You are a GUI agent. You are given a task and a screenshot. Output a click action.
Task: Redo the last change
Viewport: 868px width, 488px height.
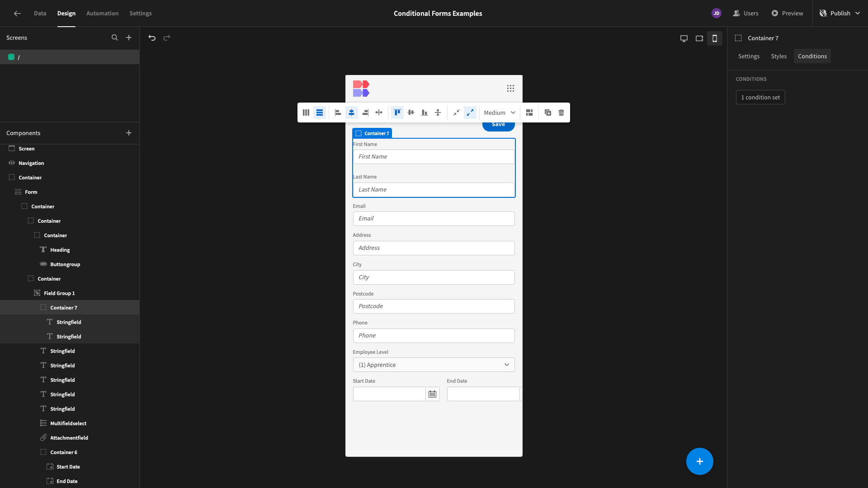click(167, 38)
